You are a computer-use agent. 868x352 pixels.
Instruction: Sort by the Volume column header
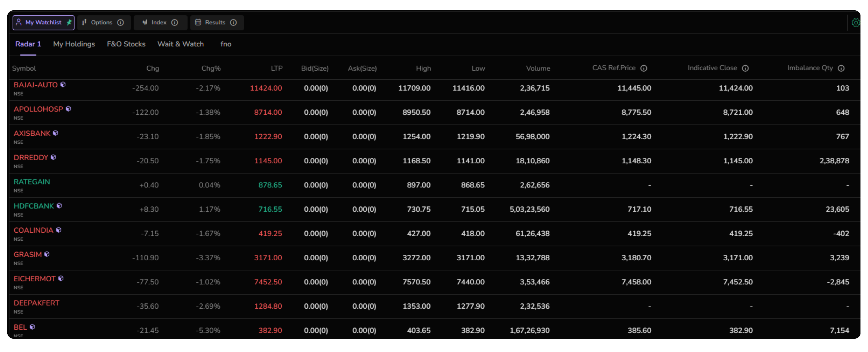point(538,68)
